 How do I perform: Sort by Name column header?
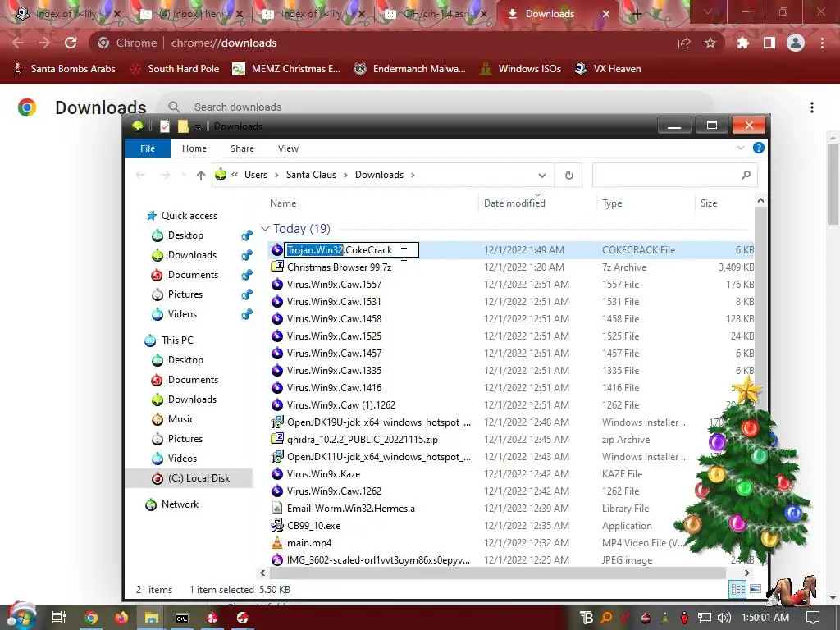pyautogui.click(x=283, y=203)
